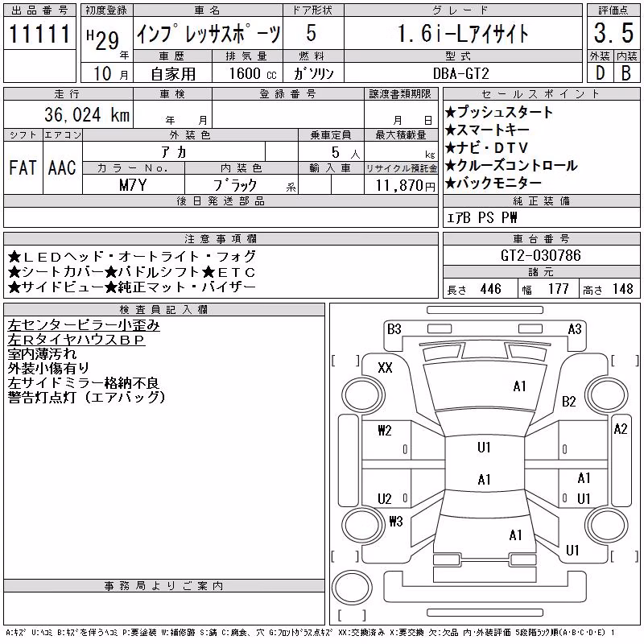
Task: Select the mileage 36,024 km
Action: [x=87, y=114]
